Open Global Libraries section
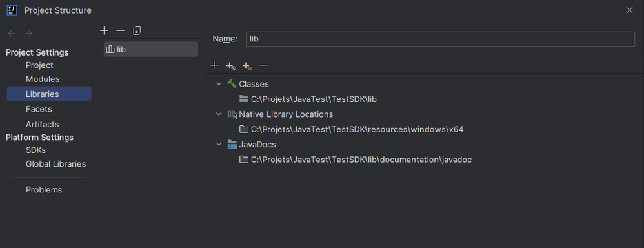Image resolution: width=644 pixels, height=248 pixels. click(56, 164)
